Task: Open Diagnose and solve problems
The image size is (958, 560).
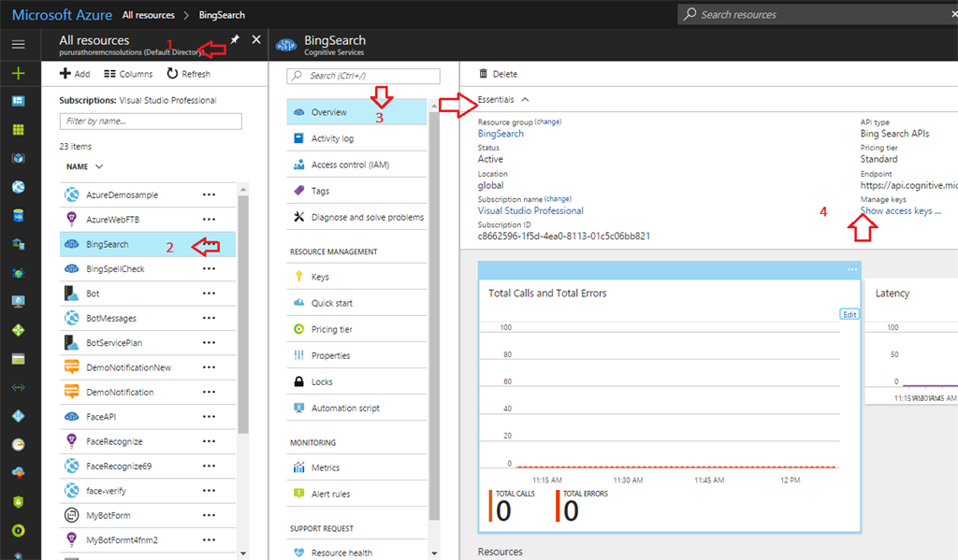Action: click(x=356, y=218)
